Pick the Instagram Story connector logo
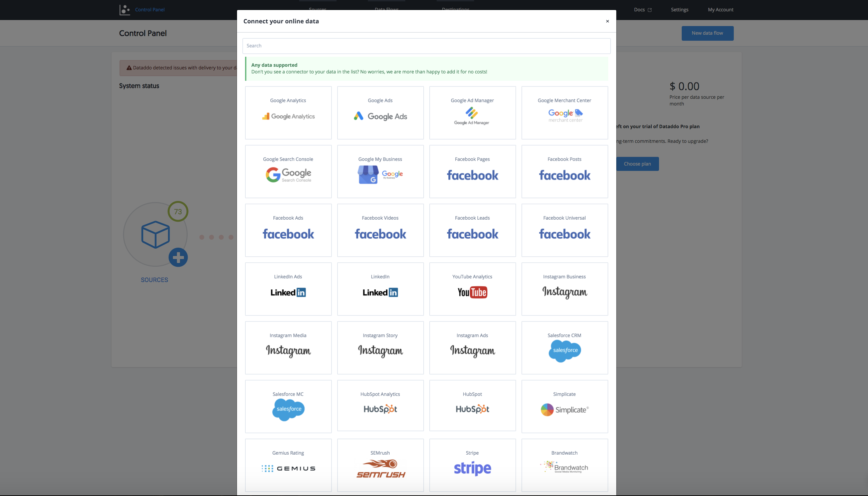The height and width of the screenshot is (496, 868). coord(380,351)
